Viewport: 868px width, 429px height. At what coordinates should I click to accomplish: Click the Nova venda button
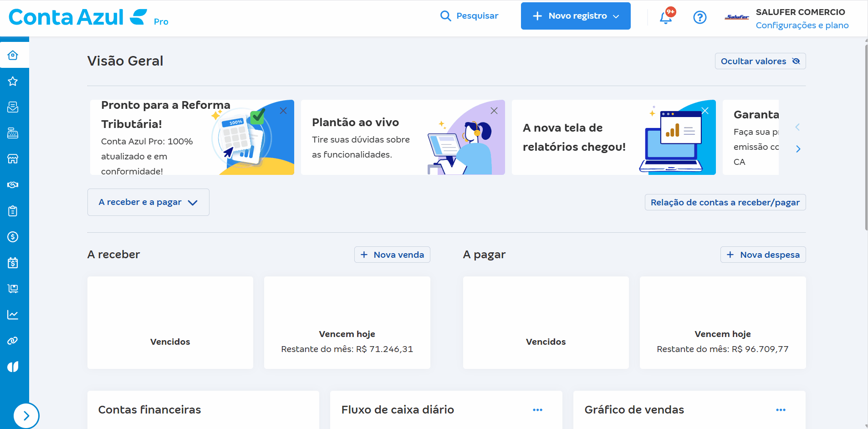tap(392, 255)
